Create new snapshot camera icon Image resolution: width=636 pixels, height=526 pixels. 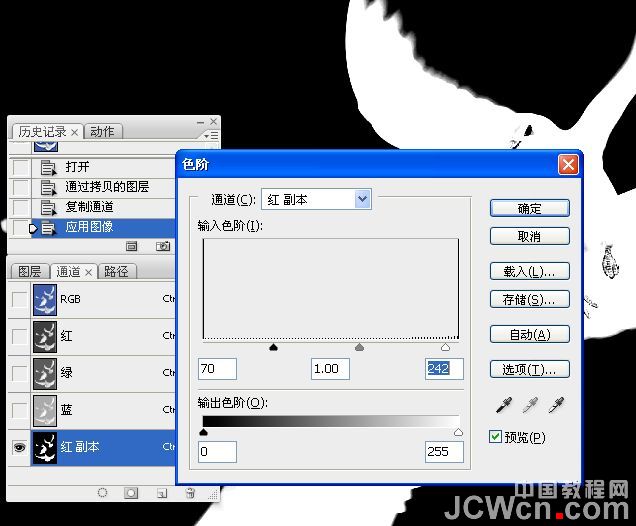[x=163, y=246]
